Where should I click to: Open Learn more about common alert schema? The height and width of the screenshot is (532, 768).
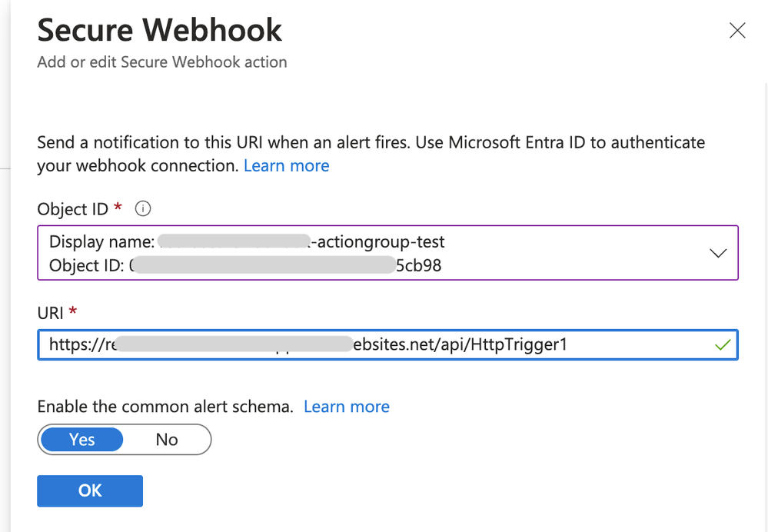(x=346, y=407)
